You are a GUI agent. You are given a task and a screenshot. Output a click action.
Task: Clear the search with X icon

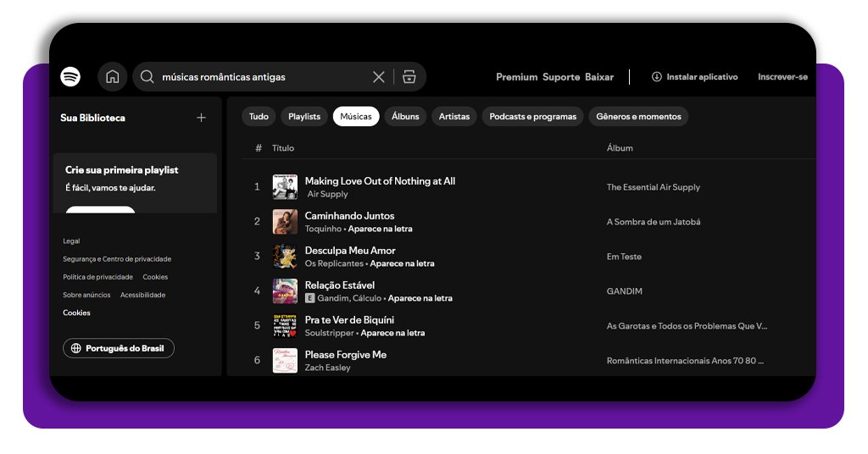click(x=379, y=77)
